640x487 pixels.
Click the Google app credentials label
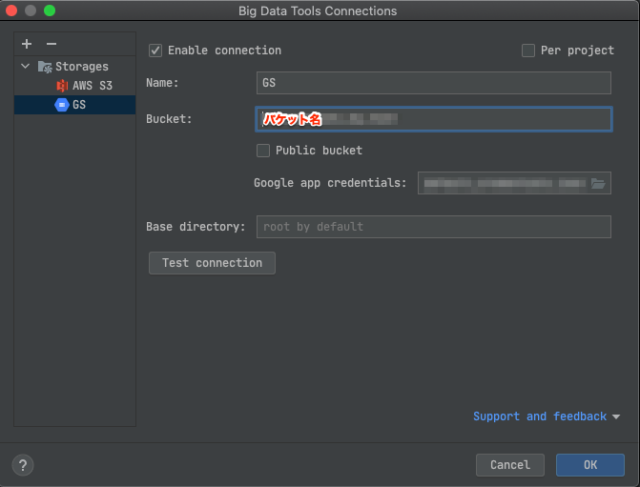[330, 183]
